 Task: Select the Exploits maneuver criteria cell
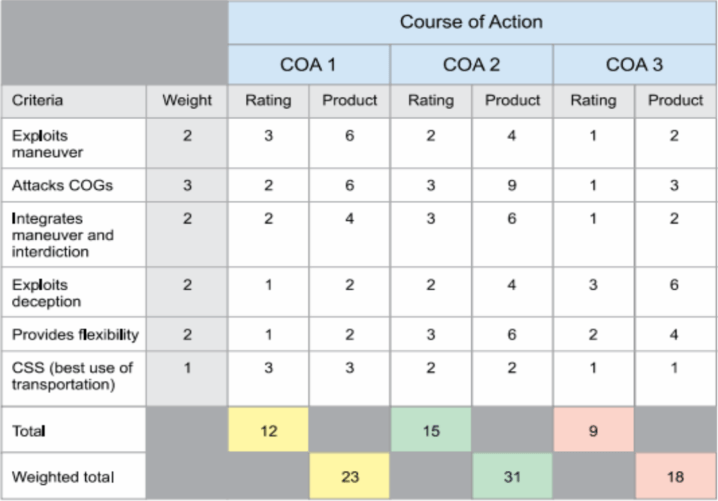tap(74, 143)
